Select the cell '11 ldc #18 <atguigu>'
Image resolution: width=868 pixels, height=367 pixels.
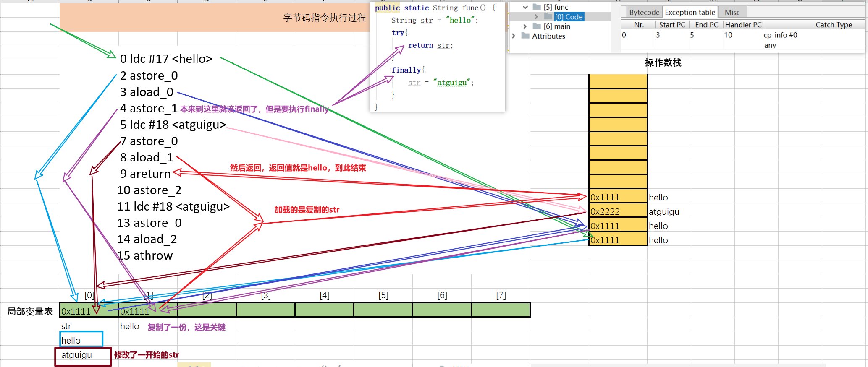[x=173, y=206]
